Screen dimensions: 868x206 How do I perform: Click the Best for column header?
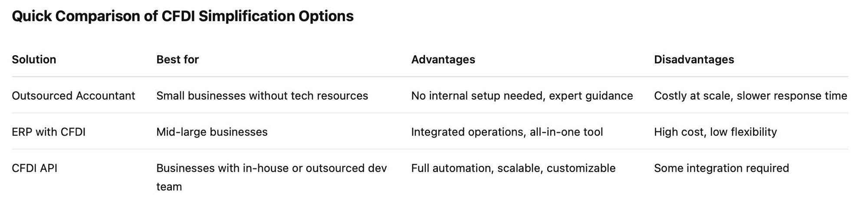tap(178, 60)
